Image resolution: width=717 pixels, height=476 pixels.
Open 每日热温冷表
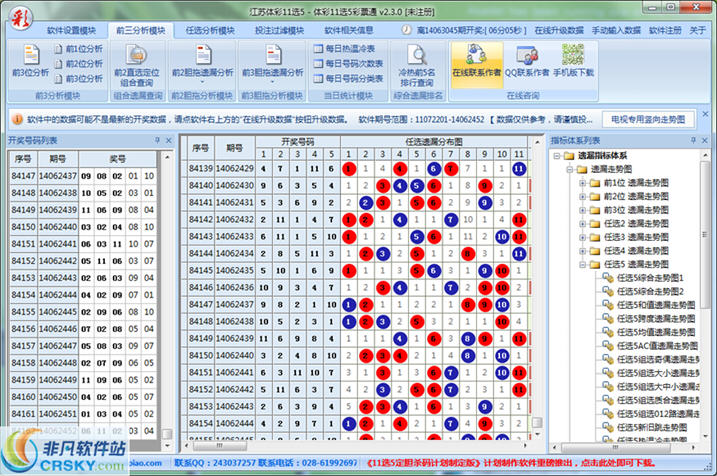344,48
